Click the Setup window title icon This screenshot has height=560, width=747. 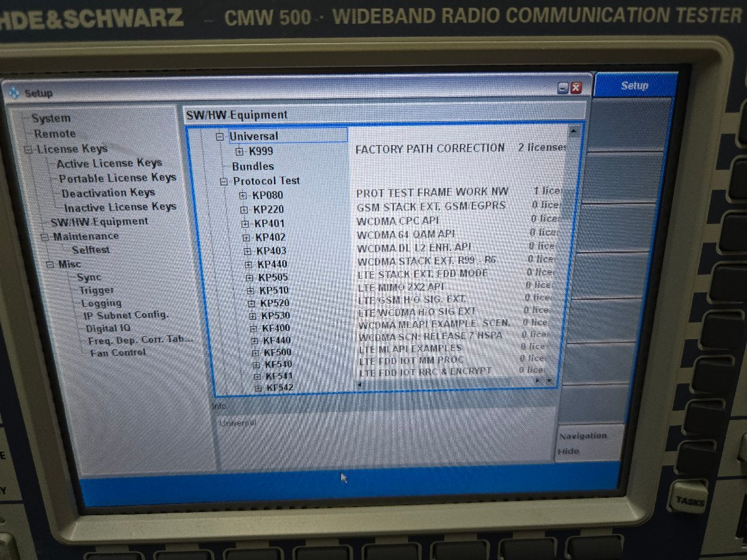point(14,93)
